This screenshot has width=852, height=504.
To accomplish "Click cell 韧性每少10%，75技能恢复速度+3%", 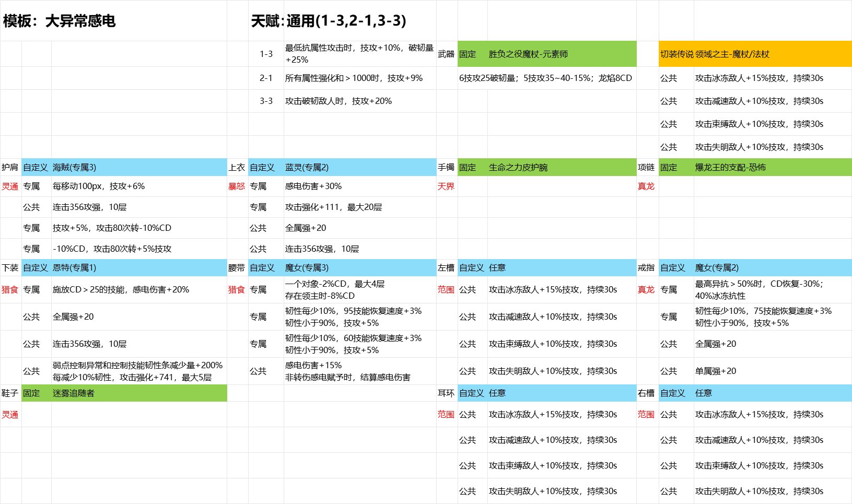I will (x=773, y=317).
